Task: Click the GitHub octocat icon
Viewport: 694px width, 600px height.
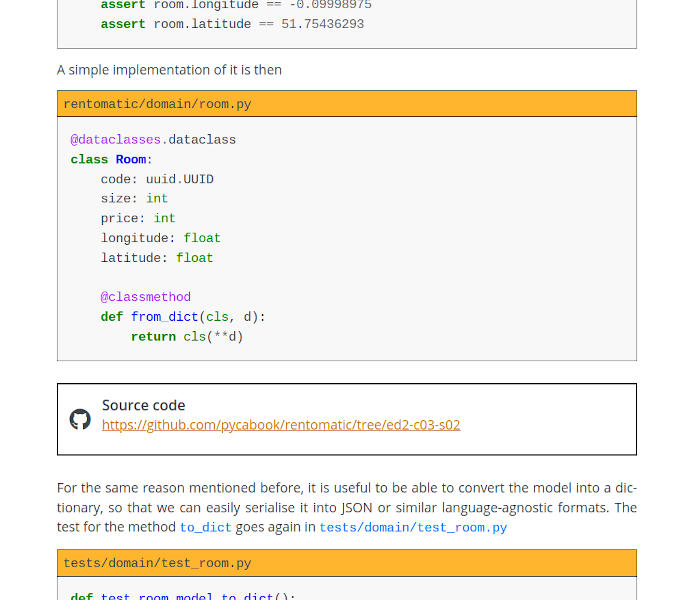Action: (80, 419)
